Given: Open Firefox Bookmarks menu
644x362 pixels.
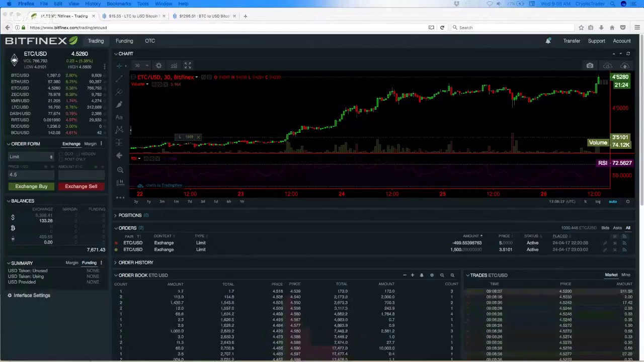Looking at the screenshot, I should (x=119, y=4).
